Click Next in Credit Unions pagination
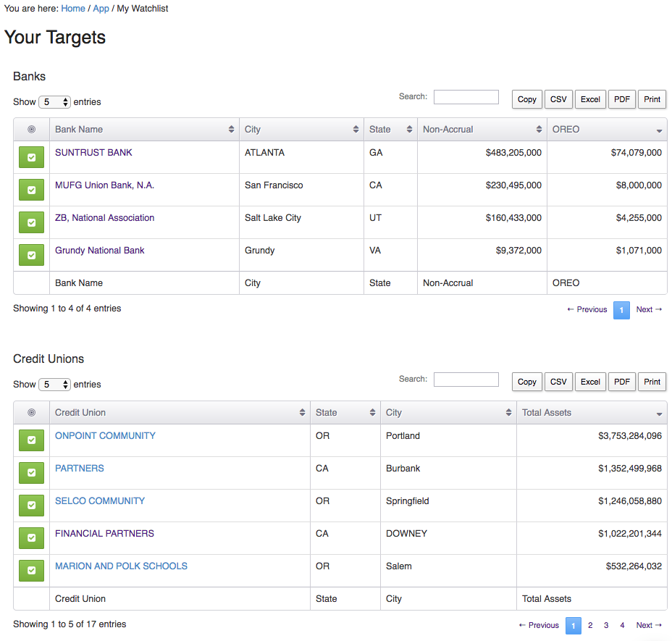 649,626
